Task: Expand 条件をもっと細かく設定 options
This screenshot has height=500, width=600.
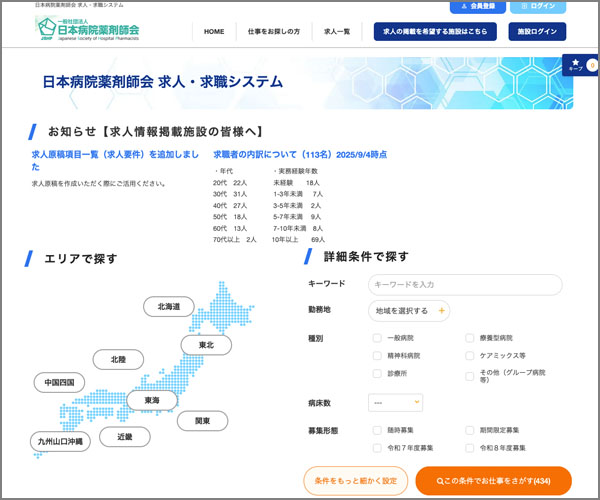Action: click(355, 481)
